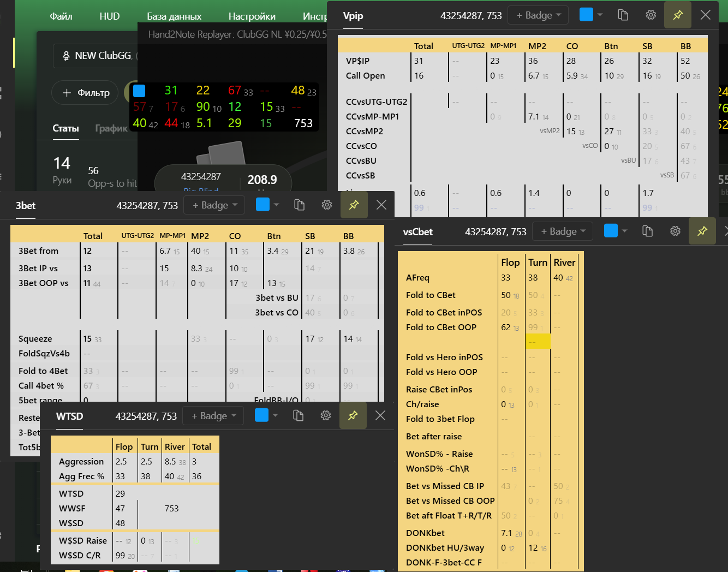The width and height of the screenshot is (728, 572).
Task: Open the Файл menu
Action: (61, 16)
